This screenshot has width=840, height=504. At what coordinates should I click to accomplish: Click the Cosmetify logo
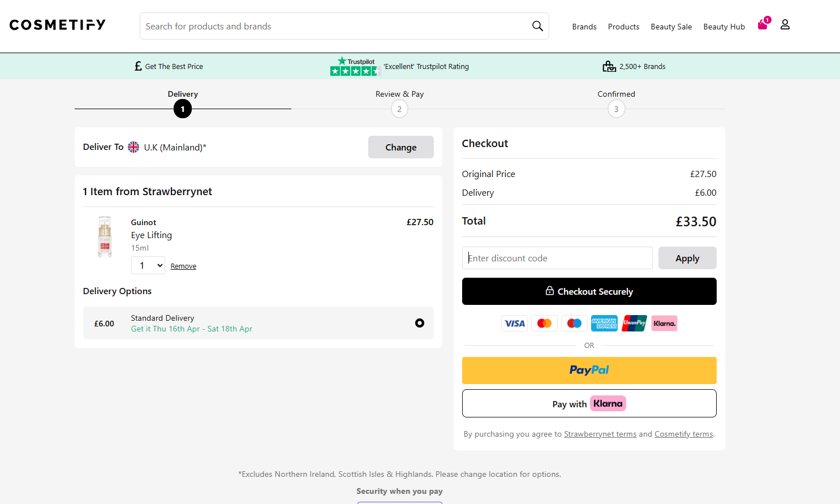58,25
